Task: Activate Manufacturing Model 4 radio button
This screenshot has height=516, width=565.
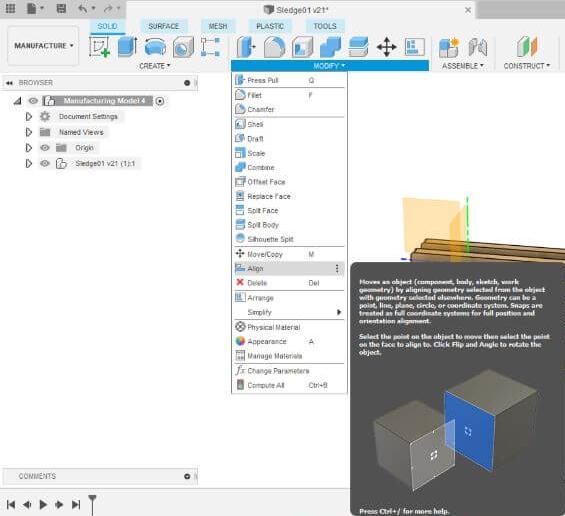Action: tap(160, 101)
